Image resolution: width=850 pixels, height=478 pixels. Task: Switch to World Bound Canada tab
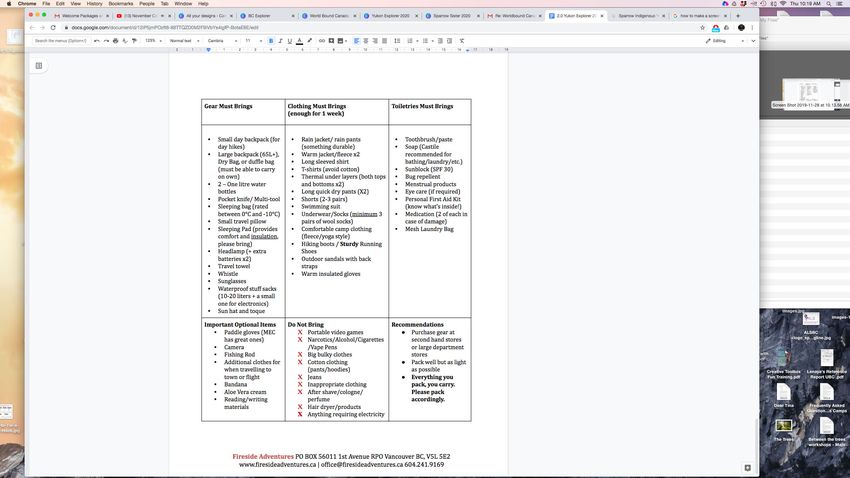[x=329, y=16]
